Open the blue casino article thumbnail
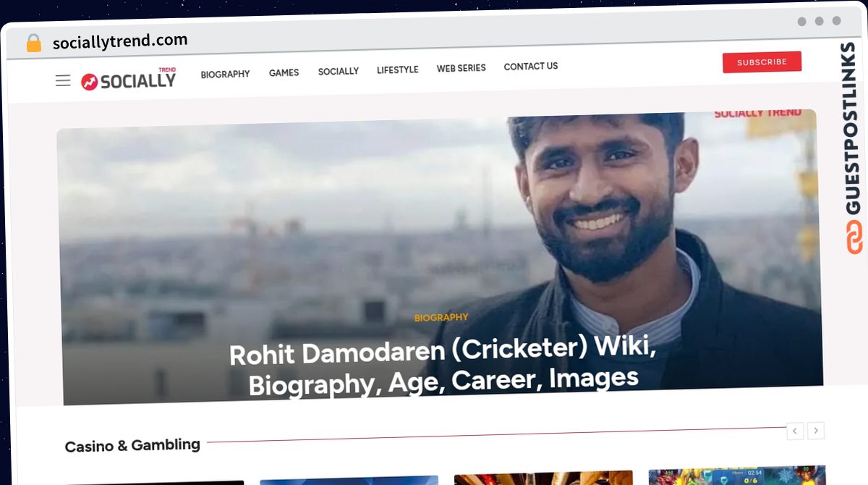868x485 pixels. point(349,480)
